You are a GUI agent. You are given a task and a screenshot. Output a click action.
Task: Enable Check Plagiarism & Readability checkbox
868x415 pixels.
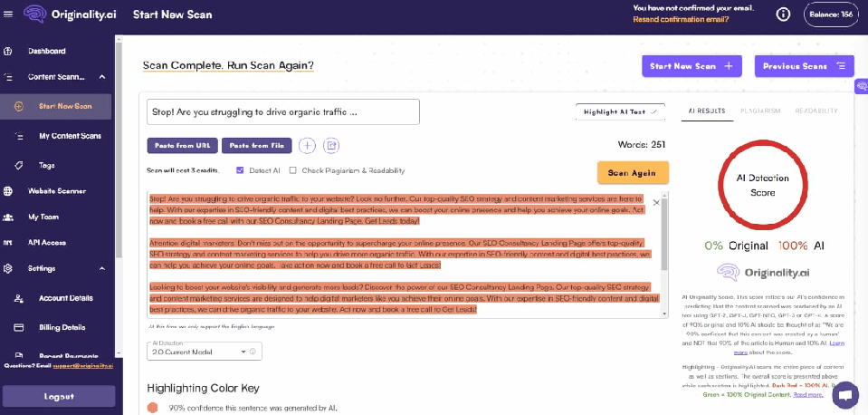pyautogui.click(x=293, y=170)
